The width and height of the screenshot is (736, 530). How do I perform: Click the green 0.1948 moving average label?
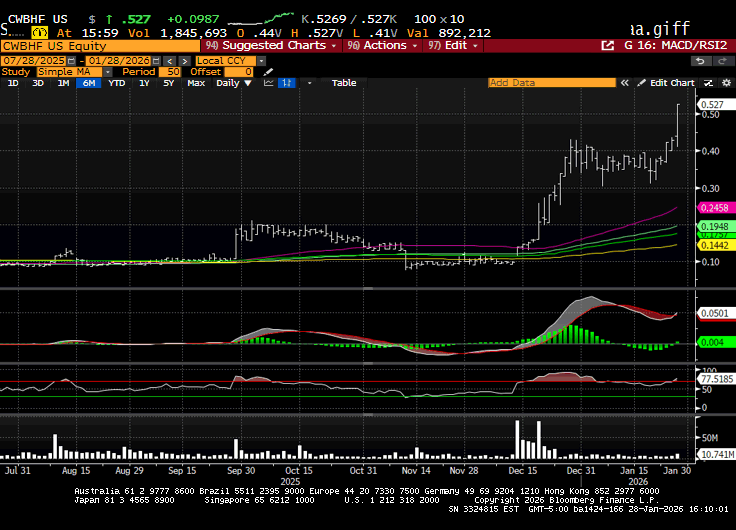(716, 227)
